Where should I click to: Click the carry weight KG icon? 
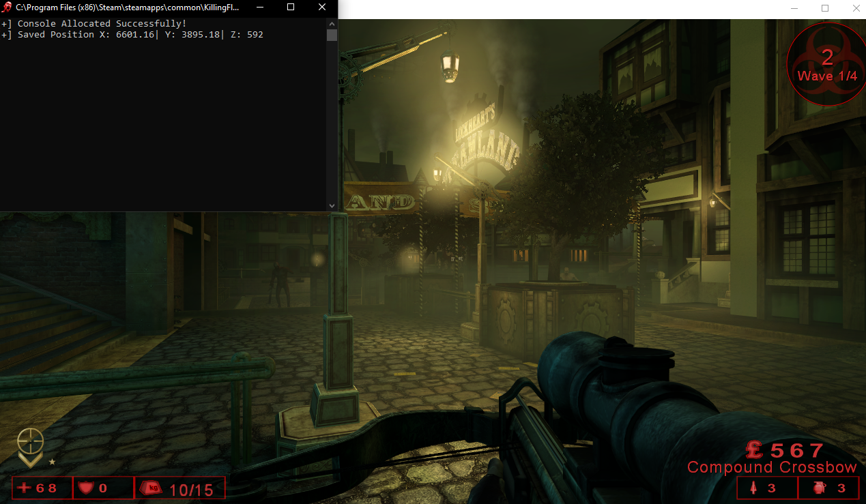(151, 488)
